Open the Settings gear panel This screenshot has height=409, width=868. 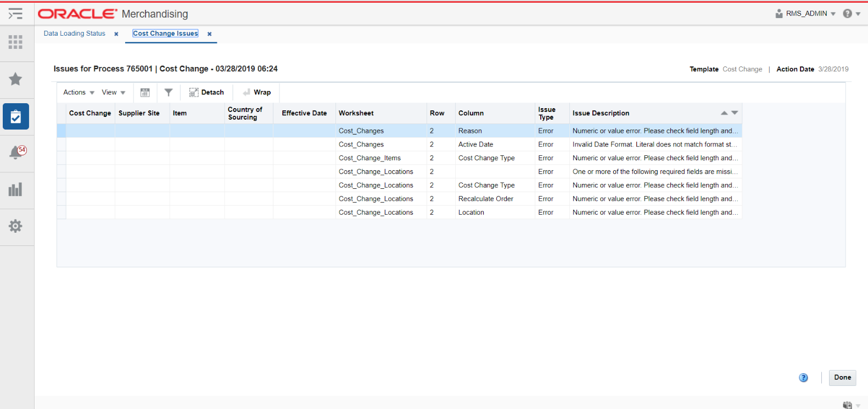click(x=15, y=226)
